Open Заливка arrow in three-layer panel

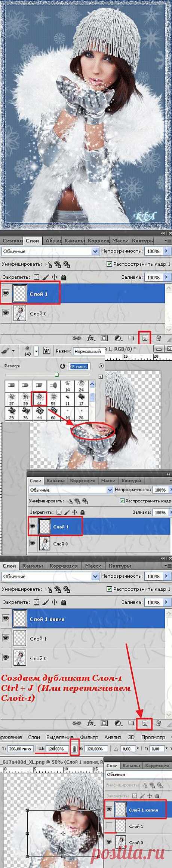coord(166,602)
